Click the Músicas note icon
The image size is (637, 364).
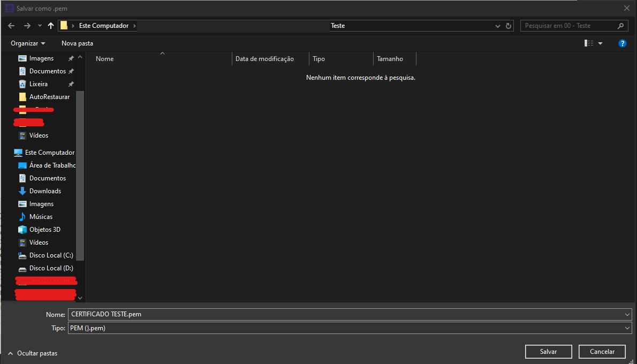coord(22,217)
